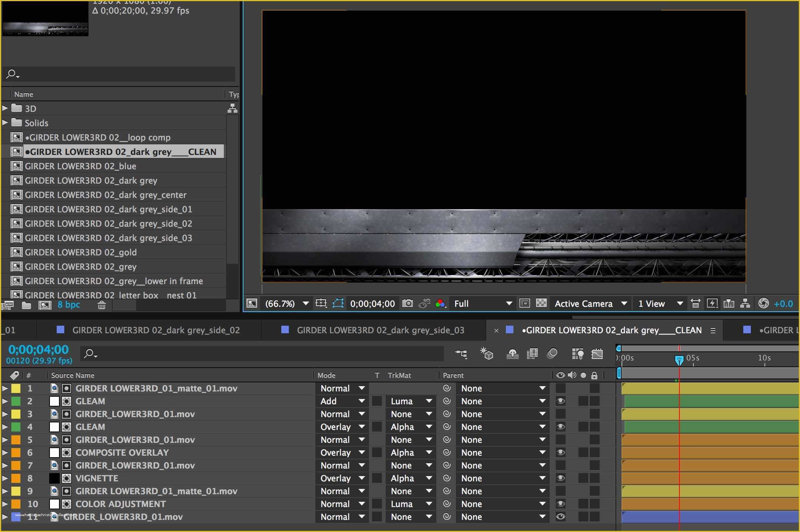
Task: Expand the Solids folder
Action: pos(5,122)
